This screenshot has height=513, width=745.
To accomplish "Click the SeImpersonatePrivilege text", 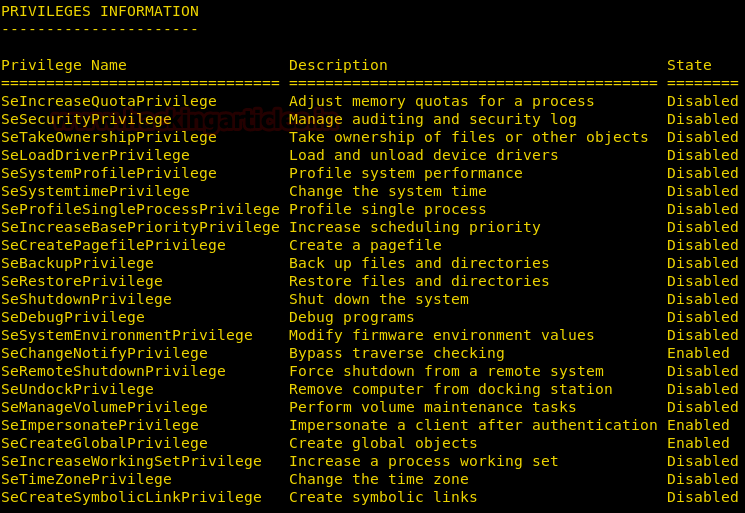I will 100,426.
